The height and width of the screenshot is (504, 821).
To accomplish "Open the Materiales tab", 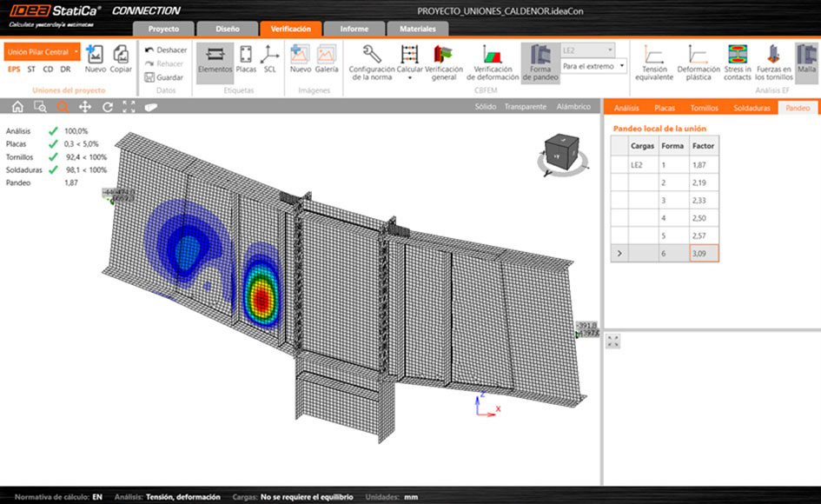I will click(417, 29).
